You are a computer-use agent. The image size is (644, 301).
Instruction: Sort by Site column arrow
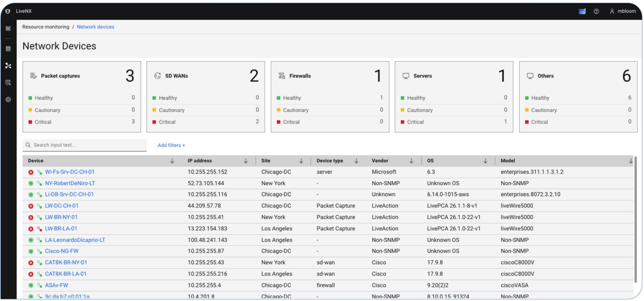tap(301, 161)
